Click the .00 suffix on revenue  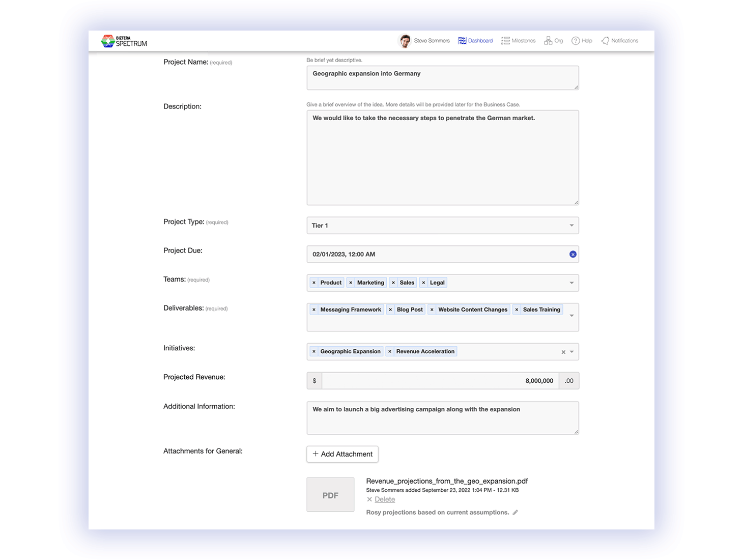point(569,381)
